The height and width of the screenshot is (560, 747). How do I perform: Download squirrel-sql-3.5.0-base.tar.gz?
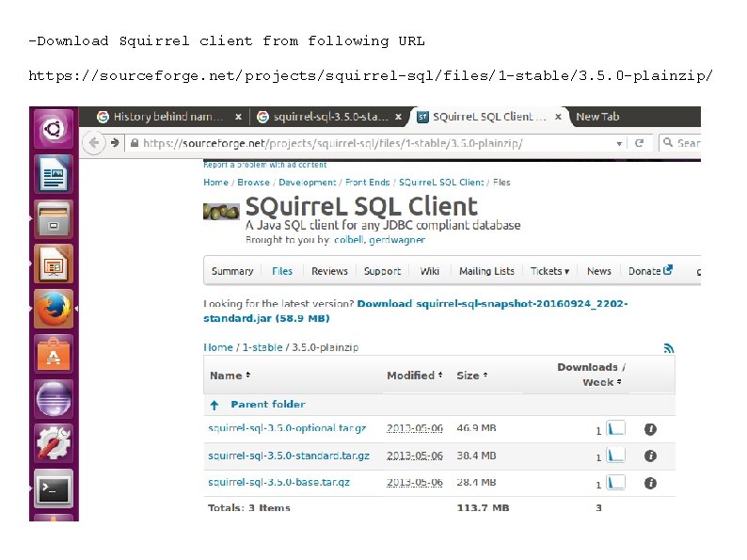point(278,482)
